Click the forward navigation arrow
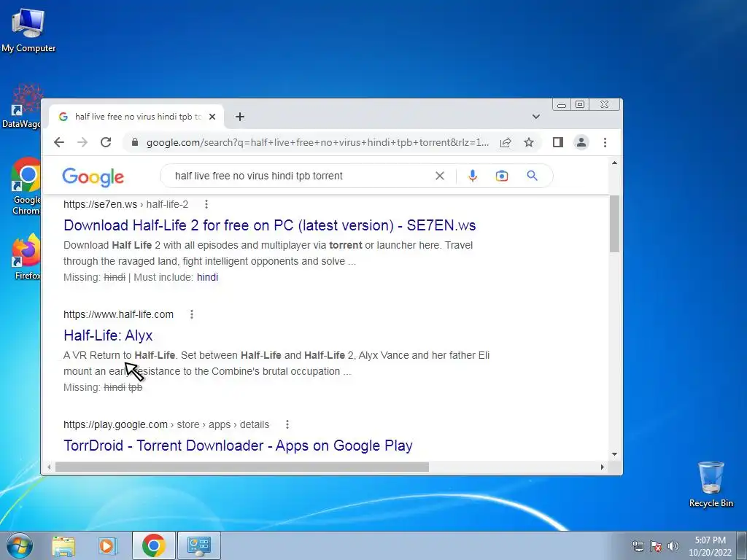Screen dimensions: 747x560 tap(82, 142)
